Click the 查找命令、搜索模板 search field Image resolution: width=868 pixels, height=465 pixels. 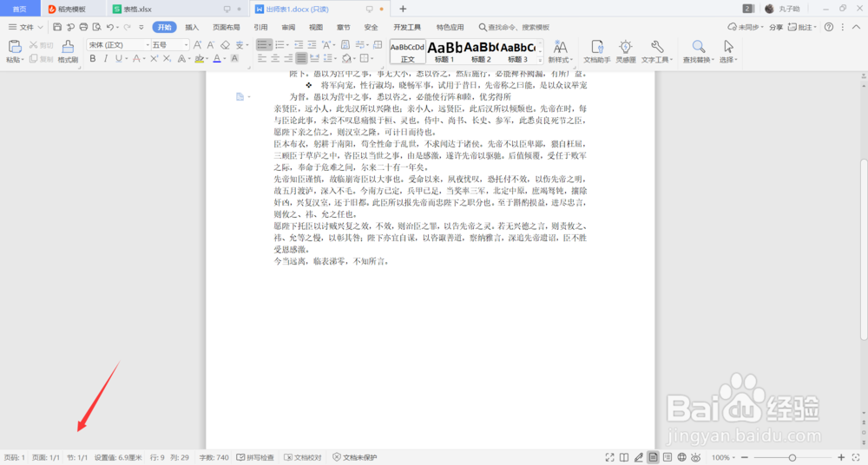tap(514, 27)
